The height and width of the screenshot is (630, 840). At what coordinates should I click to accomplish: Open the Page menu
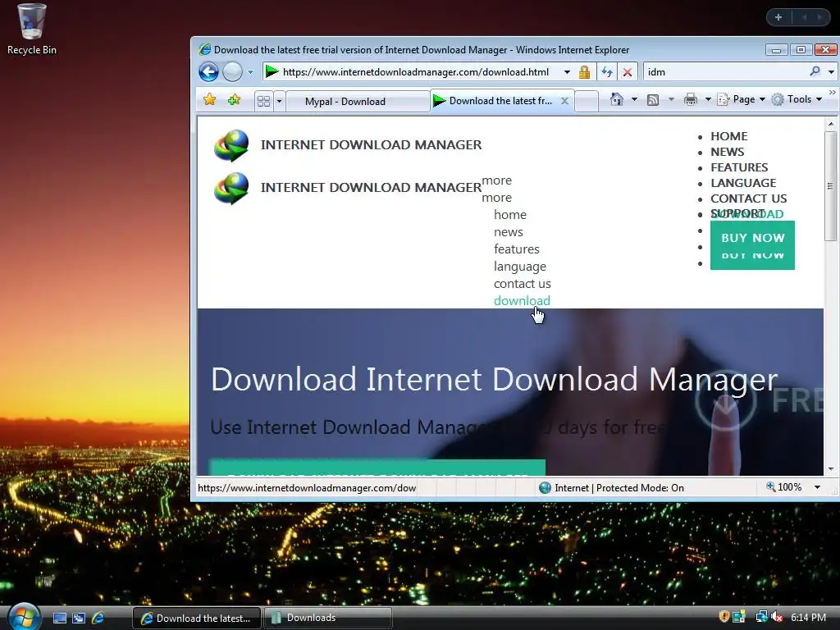(x=742, y=99)
